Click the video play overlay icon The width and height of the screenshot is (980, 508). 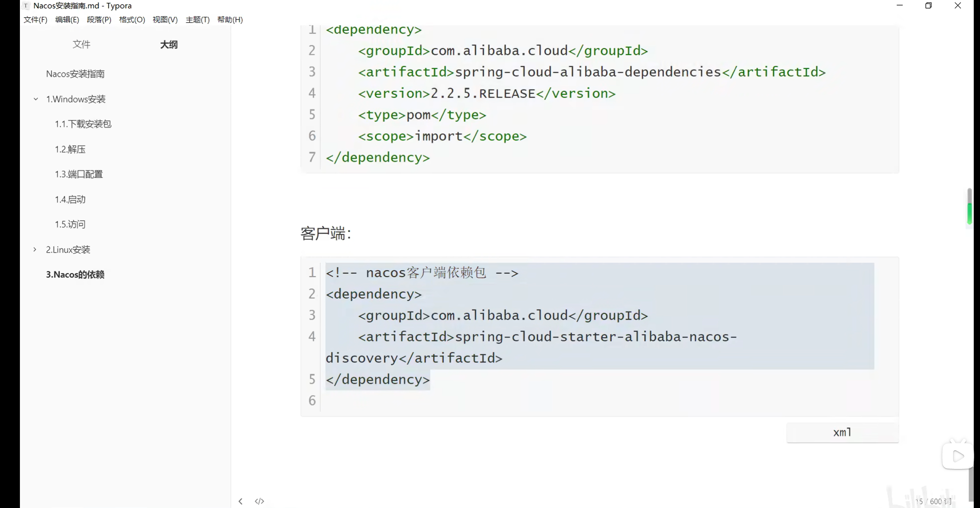pos(958,456)
